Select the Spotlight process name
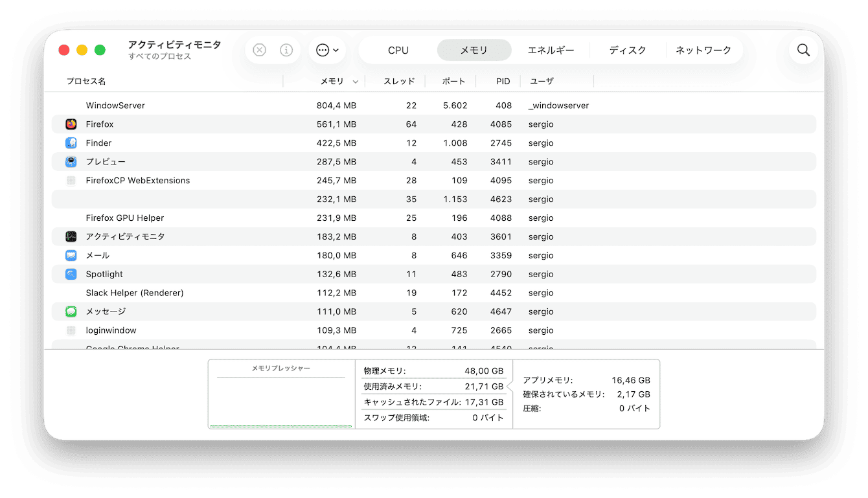 tap(104, 275)
